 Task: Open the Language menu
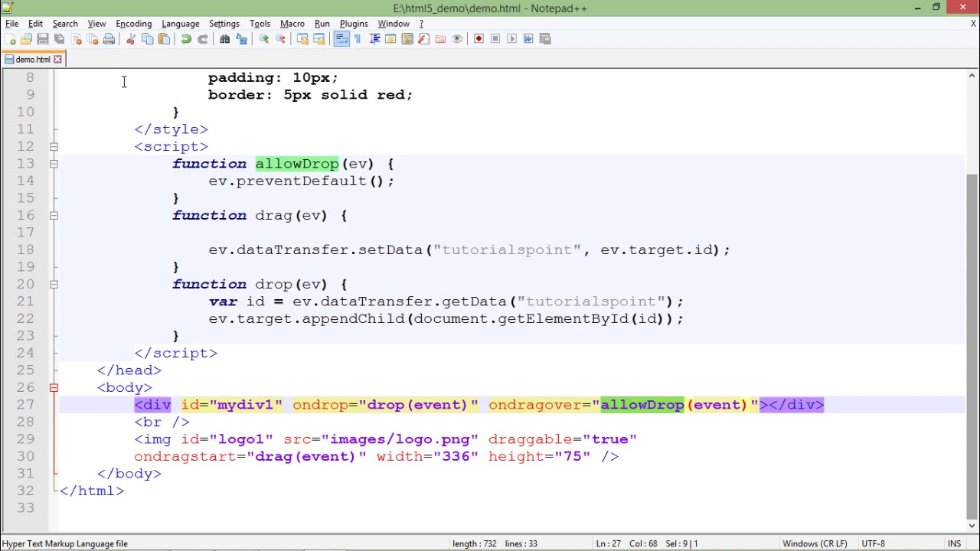click(181, 24)
